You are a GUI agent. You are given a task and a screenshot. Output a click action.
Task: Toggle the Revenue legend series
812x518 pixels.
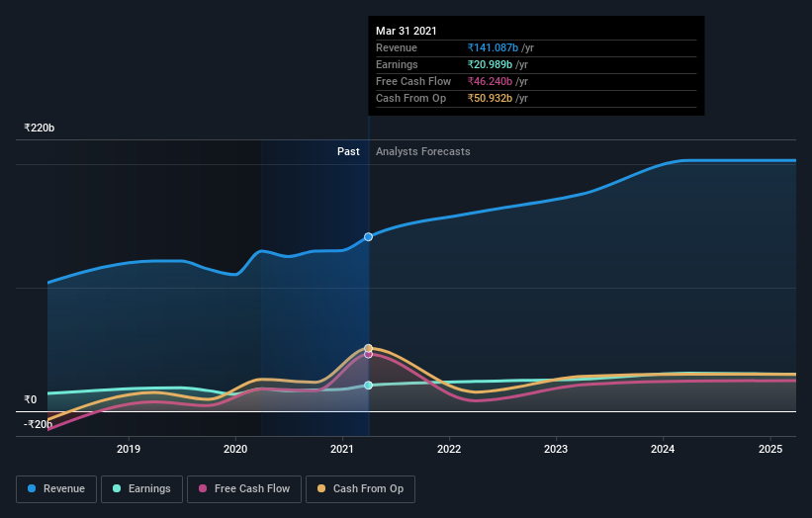tap(56, 489)
